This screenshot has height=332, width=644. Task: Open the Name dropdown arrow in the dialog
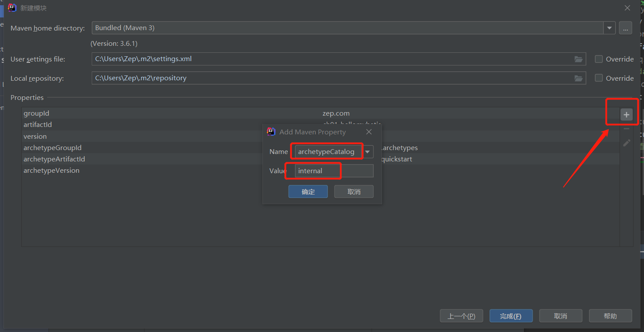[x=368, y=152]
